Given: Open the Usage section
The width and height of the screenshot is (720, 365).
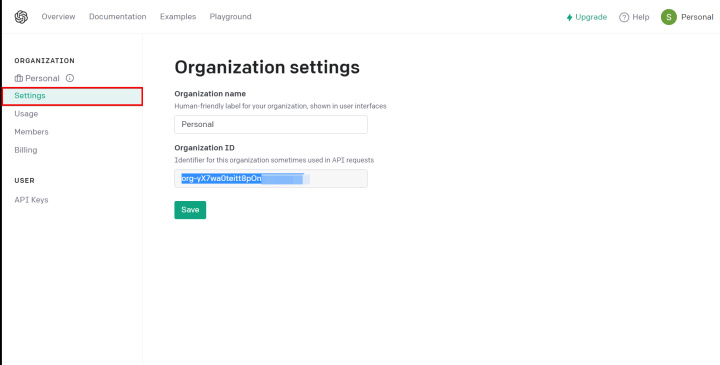Looking at the screenshot, I should coord(26,114).
